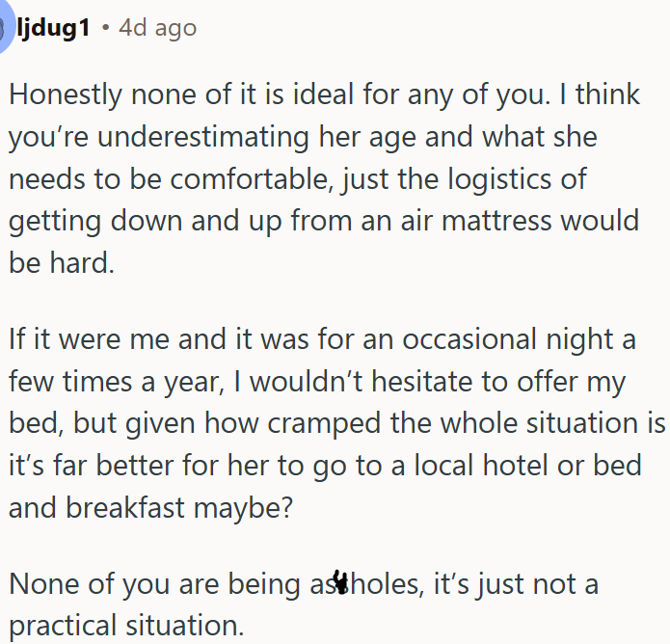Screen dimensions: 670x644
Task: Click the text "practical situation."
Action: tap(126, 626)
